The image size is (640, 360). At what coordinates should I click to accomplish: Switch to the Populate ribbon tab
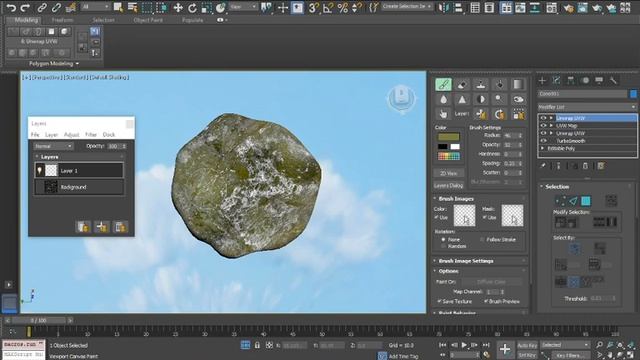pyautogui.click(x=192, y=20)
